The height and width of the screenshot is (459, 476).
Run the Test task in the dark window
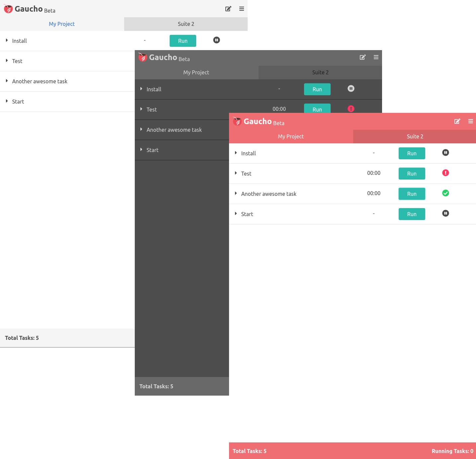click(x=317, y=108)
